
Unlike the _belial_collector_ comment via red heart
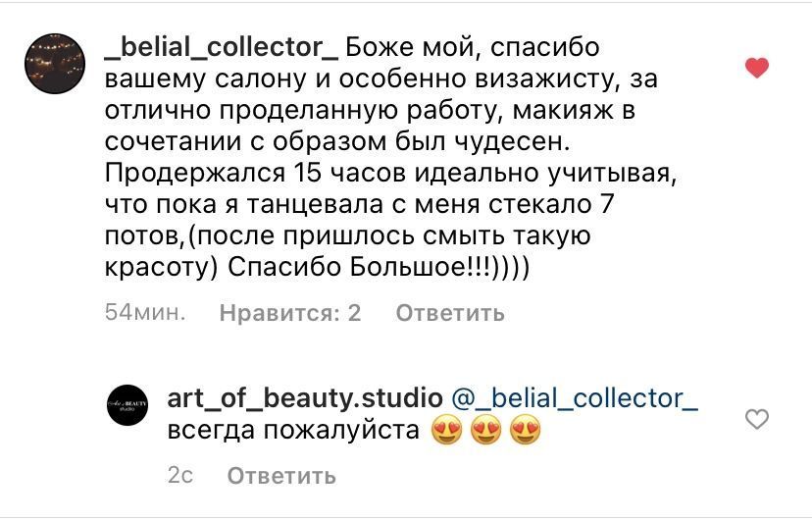click(x=756, y=68)
